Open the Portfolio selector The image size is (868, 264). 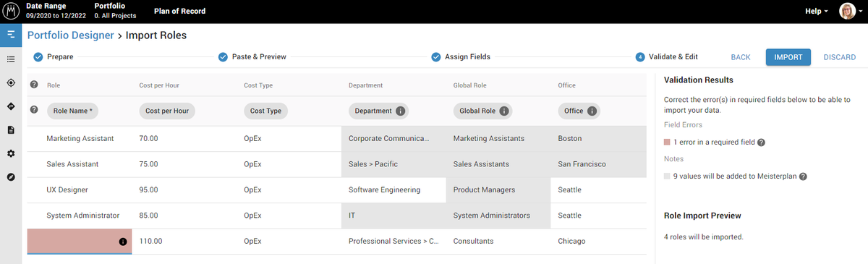116,11
